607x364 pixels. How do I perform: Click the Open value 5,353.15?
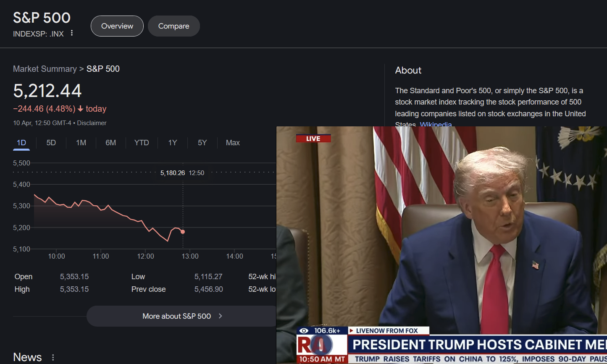[74, 277]
